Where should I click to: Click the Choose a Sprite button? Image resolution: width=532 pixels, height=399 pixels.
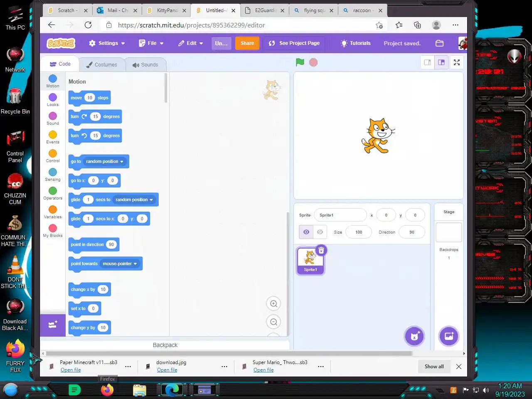(414, 336)
